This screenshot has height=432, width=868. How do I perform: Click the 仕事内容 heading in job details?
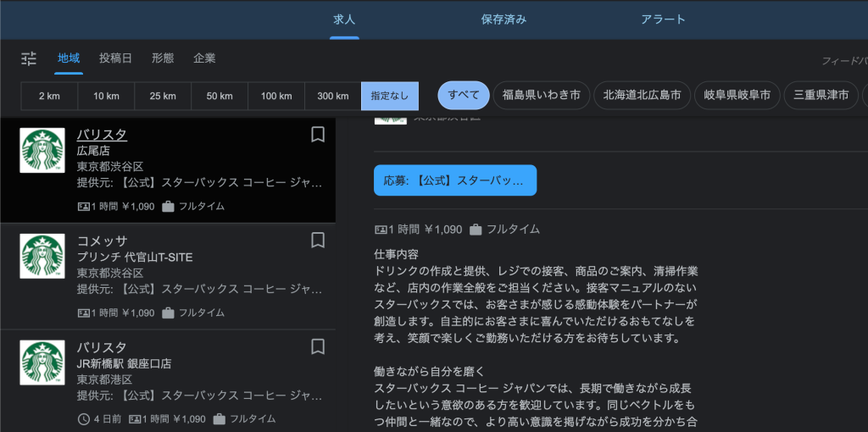(x=396, y=255)
